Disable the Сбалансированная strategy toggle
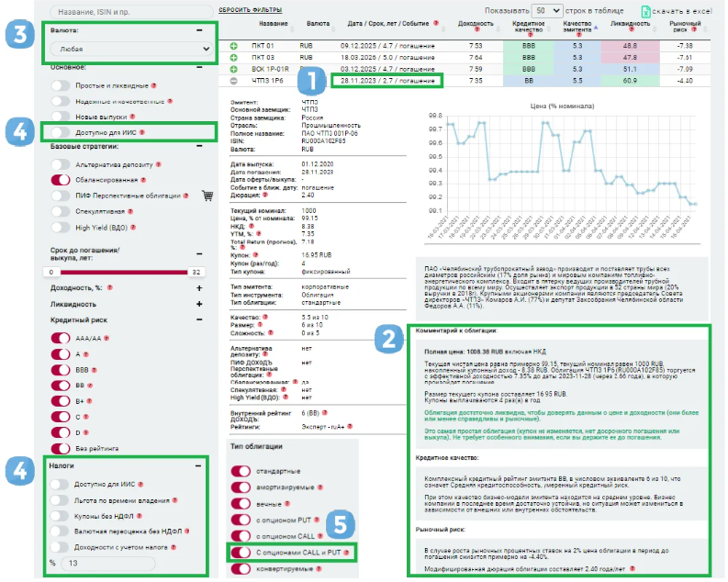The image size is (728, 582). coord(60,180)
